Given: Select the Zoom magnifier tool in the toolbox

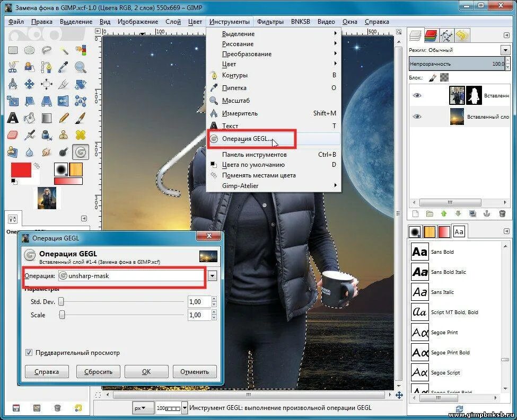Looking at the screenshot, I should click(x=81, y=67).
